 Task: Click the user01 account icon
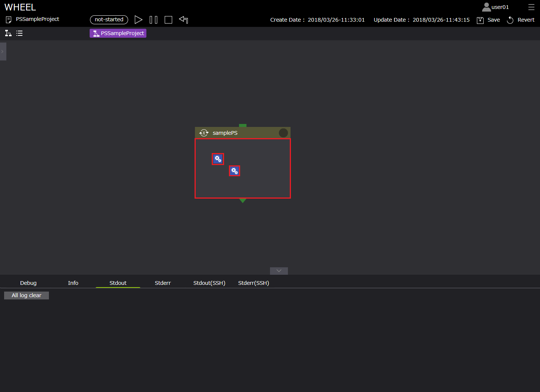point(486,7)
